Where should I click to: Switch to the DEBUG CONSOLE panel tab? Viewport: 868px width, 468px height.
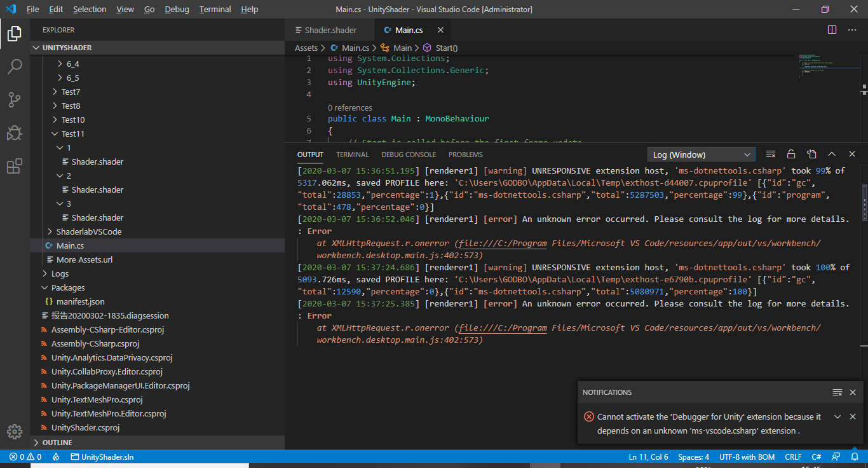click(x=409, y=155)
